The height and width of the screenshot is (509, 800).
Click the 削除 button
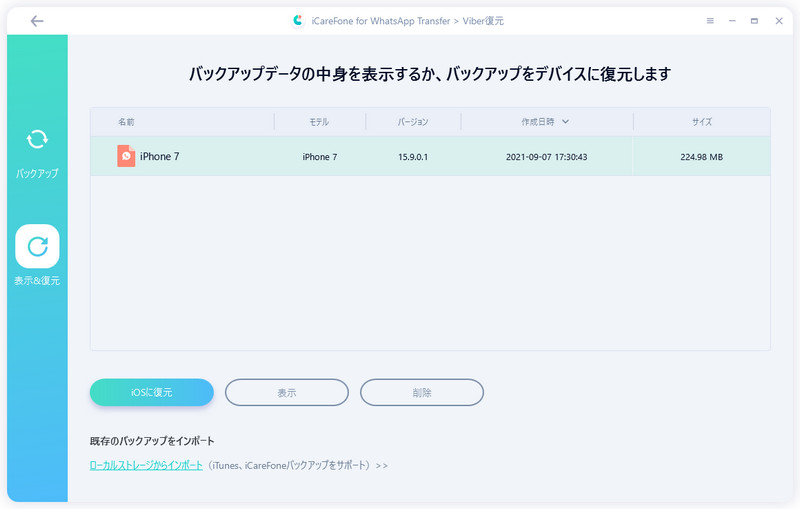click(x=422, y=392)
